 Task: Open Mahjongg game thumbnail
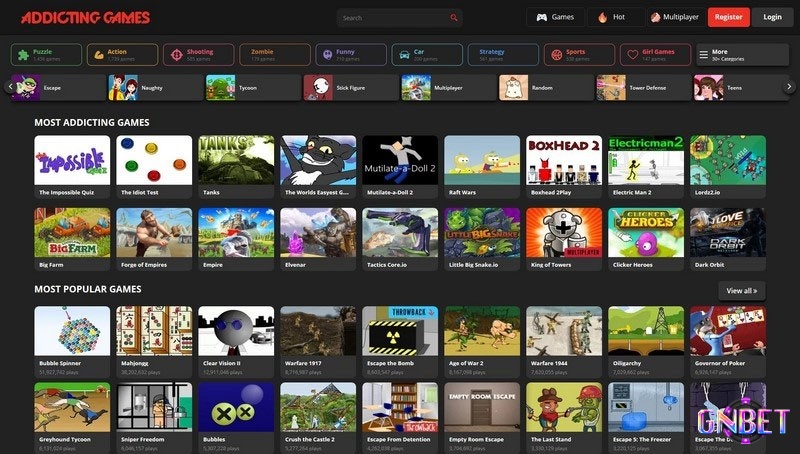154,331
